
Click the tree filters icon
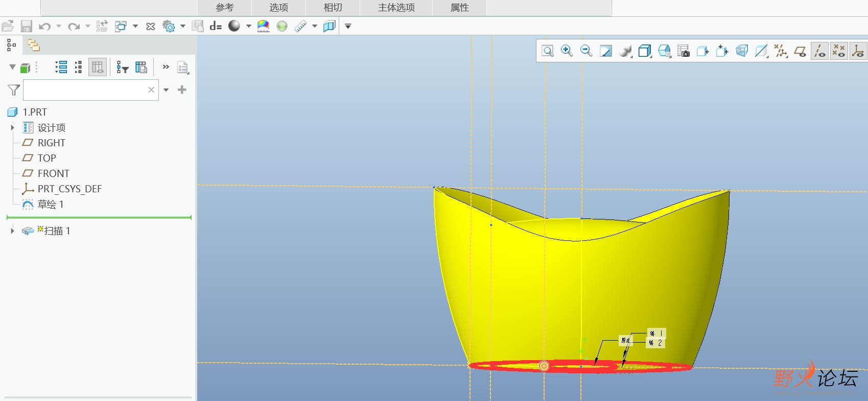point(122,67)
